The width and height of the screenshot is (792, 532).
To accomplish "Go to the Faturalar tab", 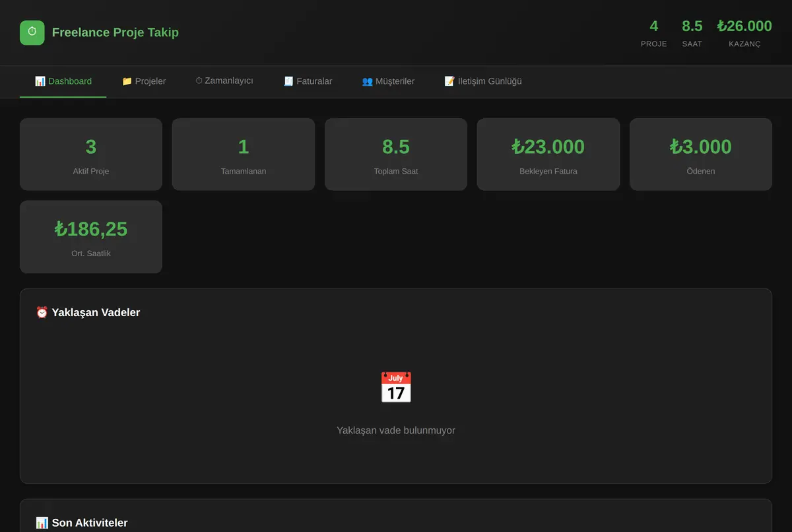I will point(308,81).
